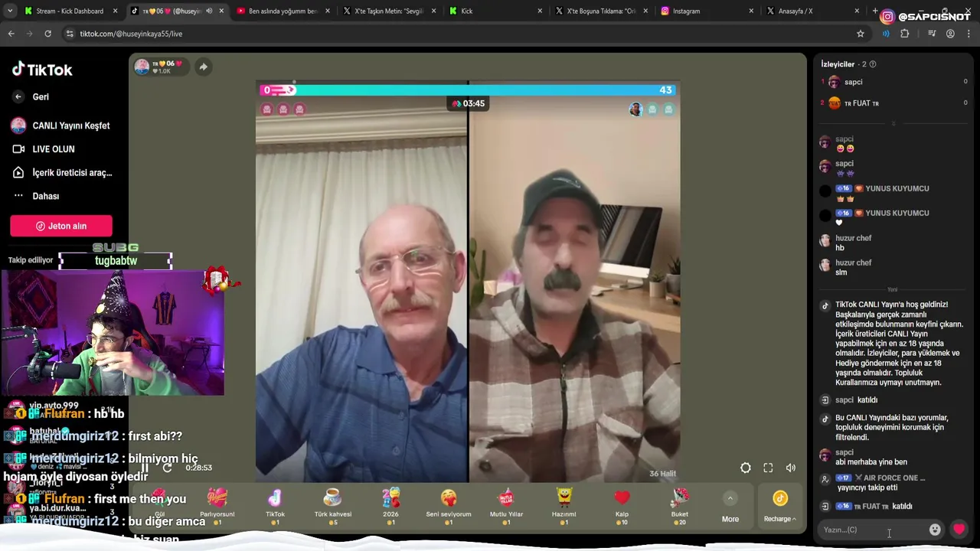
Task: Switch to the Instagram tab
Action: tap(707, 11)
